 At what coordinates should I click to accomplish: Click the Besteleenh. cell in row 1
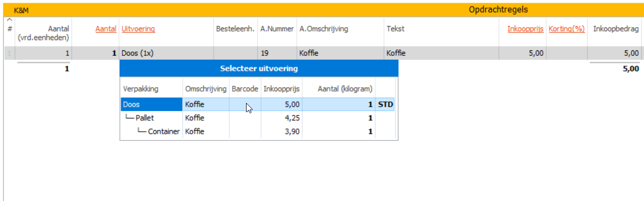(x=236, y=53)
